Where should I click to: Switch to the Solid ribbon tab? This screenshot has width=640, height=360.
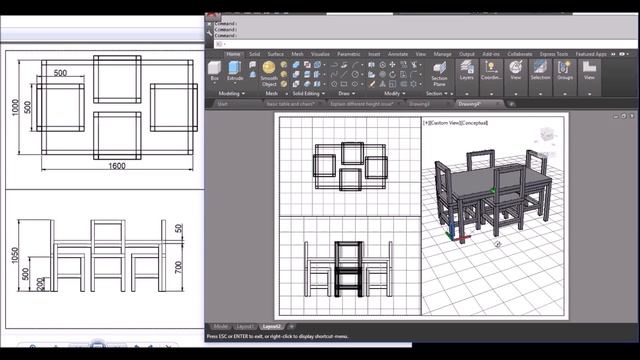coord(254,54)
